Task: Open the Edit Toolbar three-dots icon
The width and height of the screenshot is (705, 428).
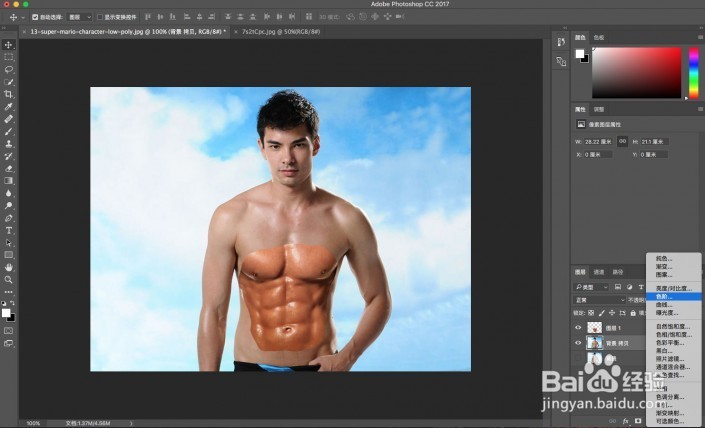Action: coord(9,292)
